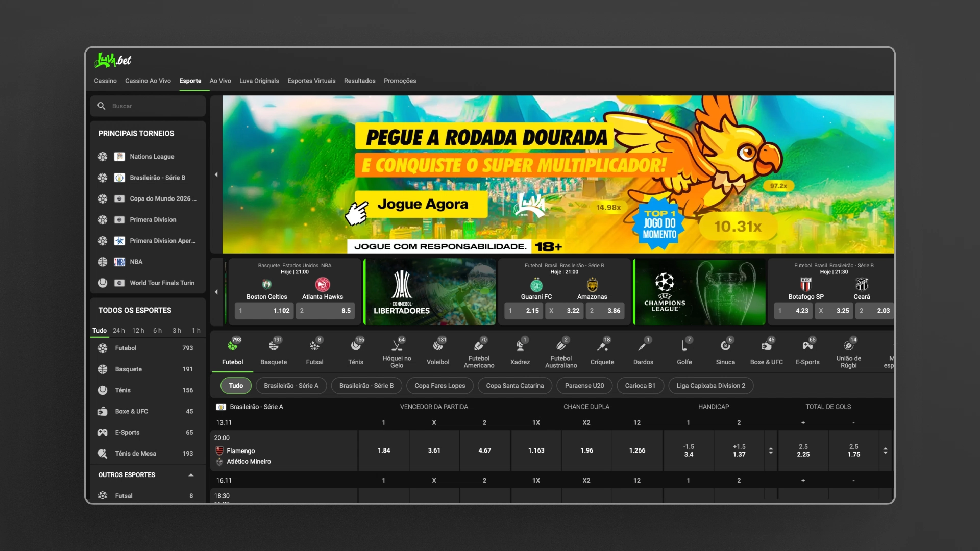
Task: Toggle the 24h time filter option
Action: click(x=119, y=330)
